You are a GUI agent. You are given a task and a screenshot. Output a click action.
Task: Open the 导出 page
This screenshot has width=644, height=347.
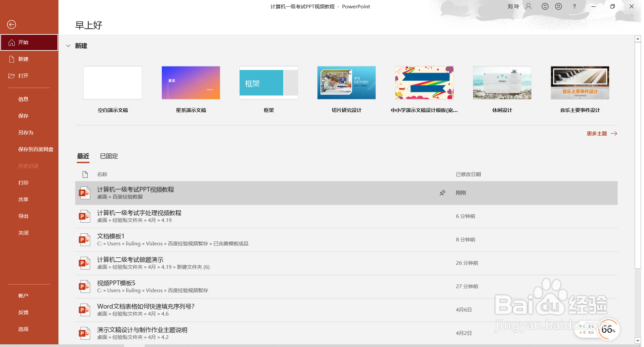[x=29, y=216]
